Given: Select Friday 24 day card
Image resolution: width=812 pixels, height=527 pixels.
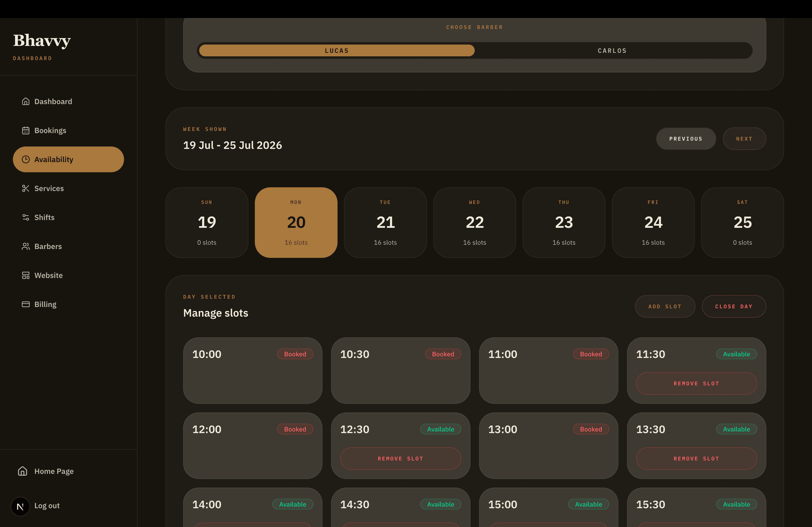Looking at the screenshot, I should [653, 223].
